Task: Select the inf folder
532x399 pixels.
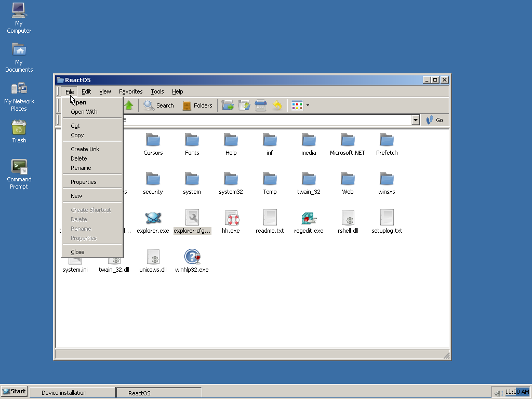Action: (x=270, y=144)
